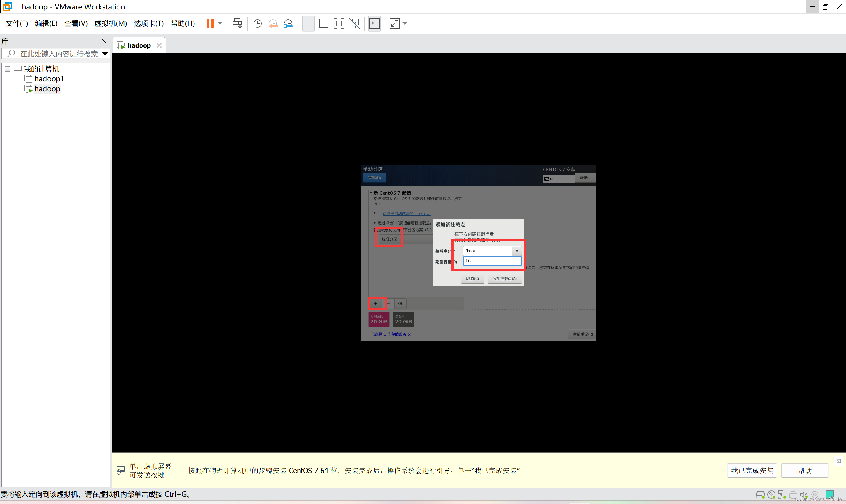846x504 pixels.
Task: Open the power options dropdown arrow
Action: tap(220, 23)
